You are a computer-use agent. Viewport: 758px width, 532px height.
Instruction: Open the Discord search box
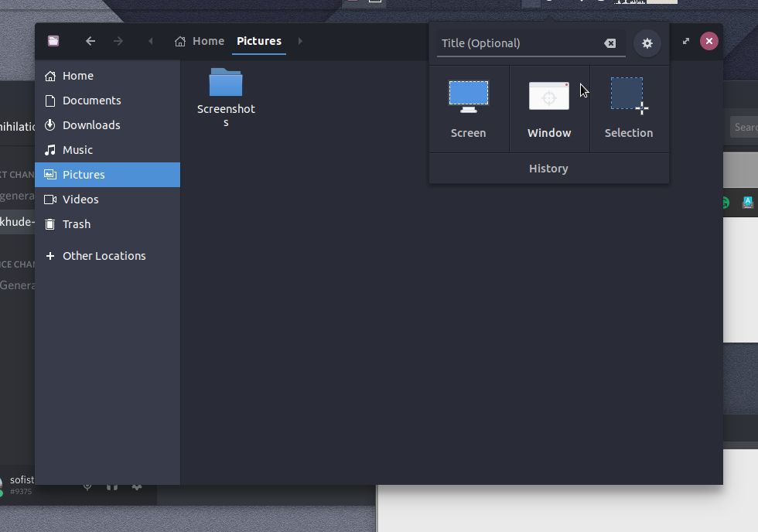[x=744, y=127]
